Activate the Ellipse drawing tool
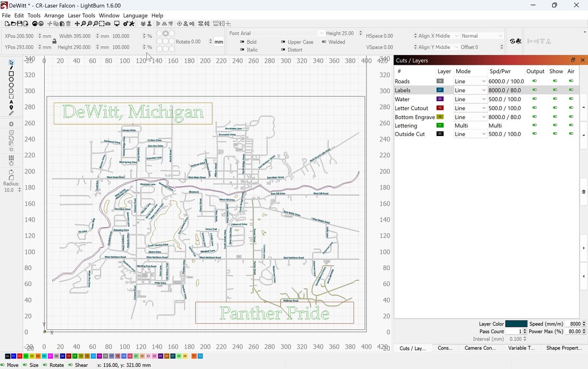This screenshot has width=588, height=369. click(11, 79)
